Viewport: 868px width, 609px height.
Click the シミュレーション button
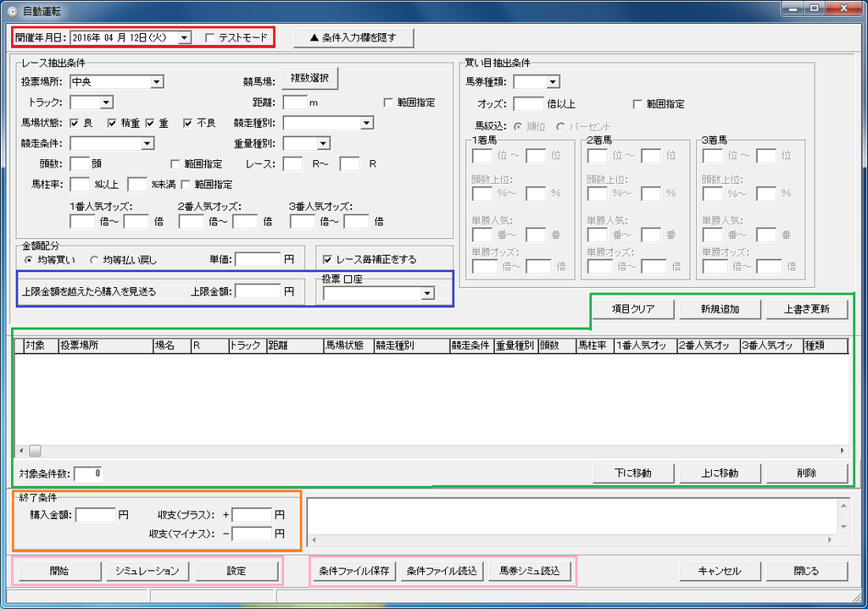point(147,571)
